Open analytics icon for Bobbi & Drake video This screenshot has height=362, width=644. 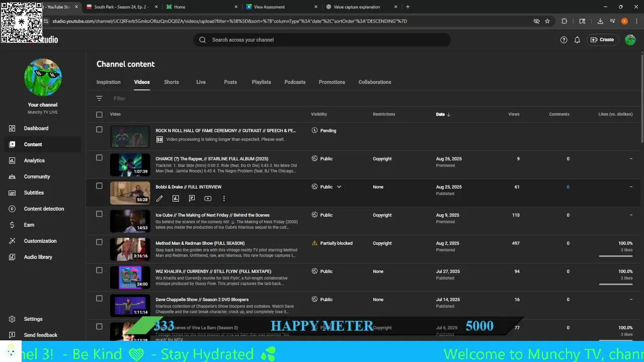click(x=176, y=199)
